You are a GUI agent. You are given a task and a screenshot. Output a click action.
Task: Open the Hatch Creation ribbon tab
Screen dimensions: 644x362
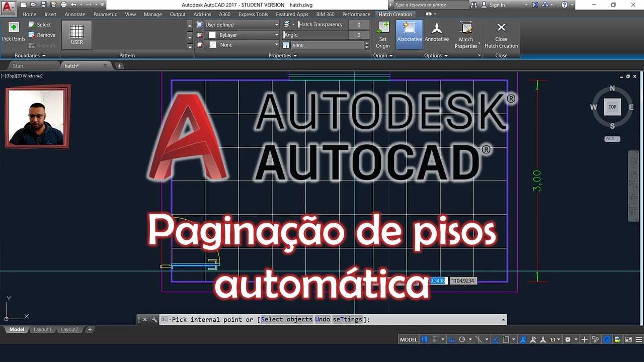pyautogui.click(x=395, y=15)
